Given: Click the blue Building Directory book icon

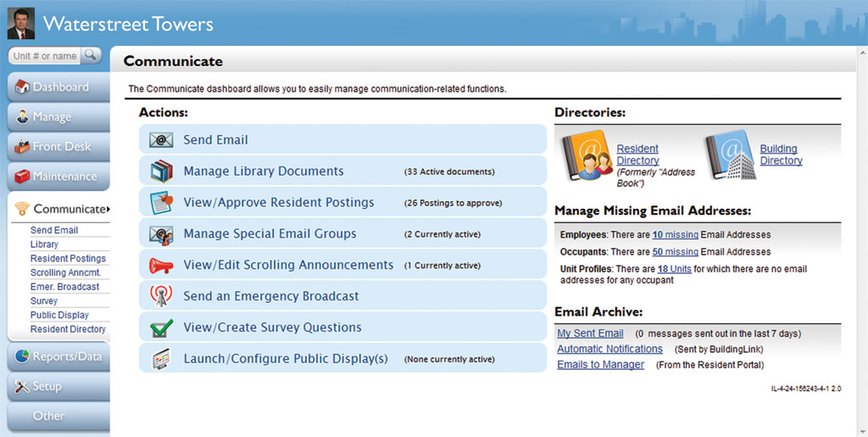Looking at the screenshot, I should click(731, 154).
